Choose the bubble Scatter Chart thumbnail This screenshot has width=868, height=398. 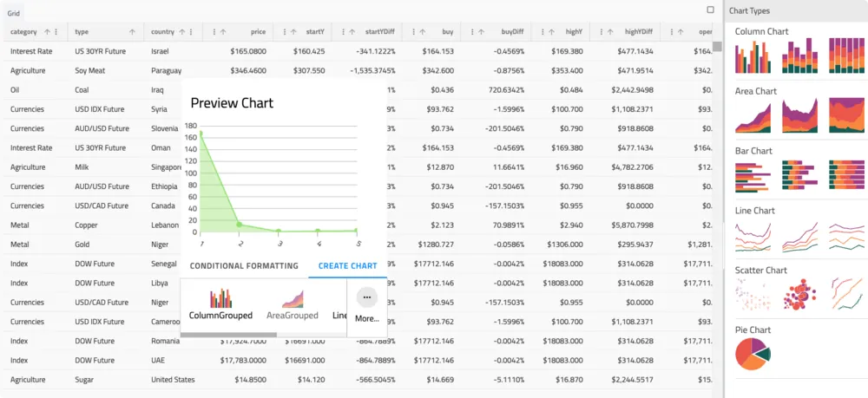(x=800, y=295)
